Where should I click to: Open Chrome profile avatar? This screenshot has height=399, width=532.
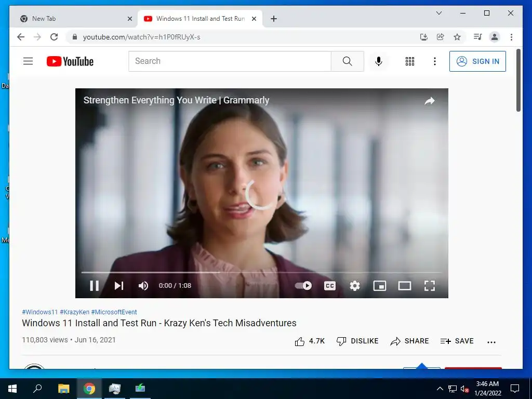click(x=495, y=37)
